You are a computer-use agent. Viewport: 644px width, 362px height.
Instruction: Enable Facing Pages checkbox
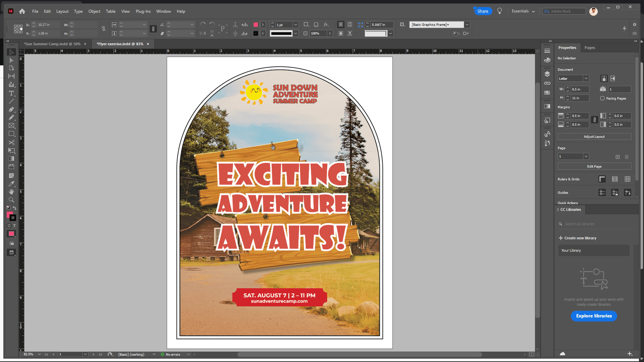tap(602, 98)
